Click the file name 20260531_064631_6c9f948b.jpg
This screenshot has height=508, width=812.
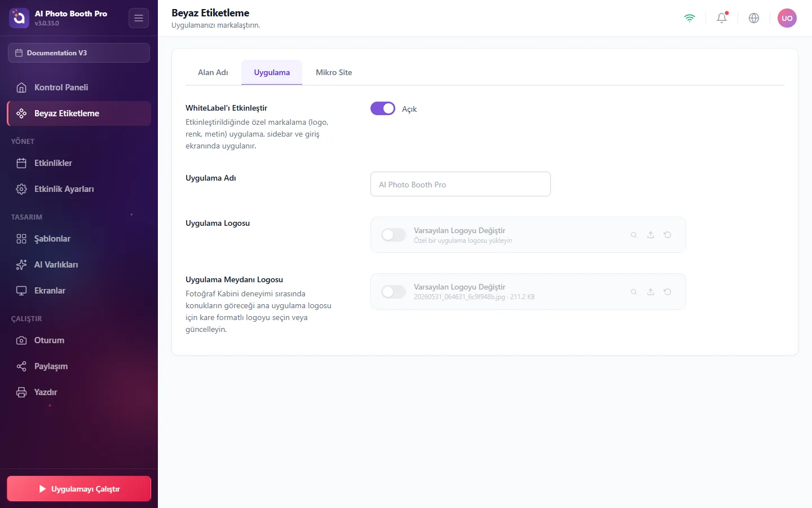click(460, 297)
